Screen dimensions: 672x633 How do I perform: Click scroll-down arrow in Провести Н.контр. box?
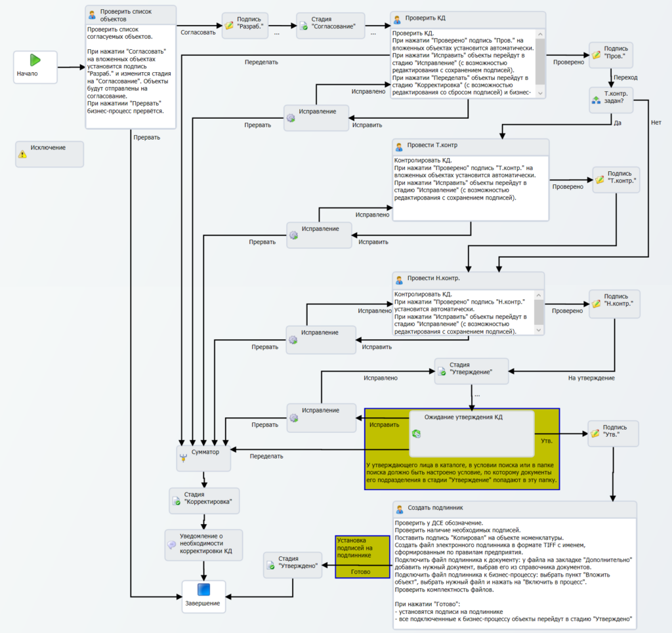539,330
